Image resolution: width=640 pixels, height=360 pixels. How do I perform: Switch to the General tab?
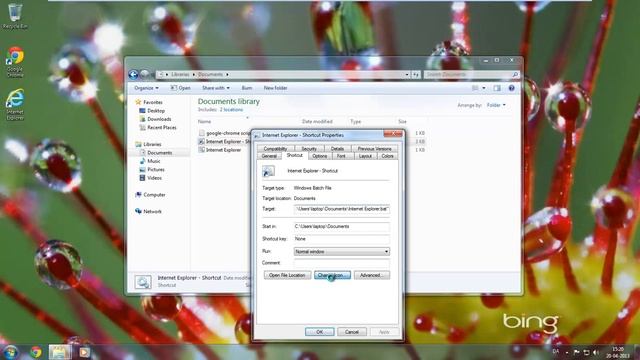click(269, 156)
